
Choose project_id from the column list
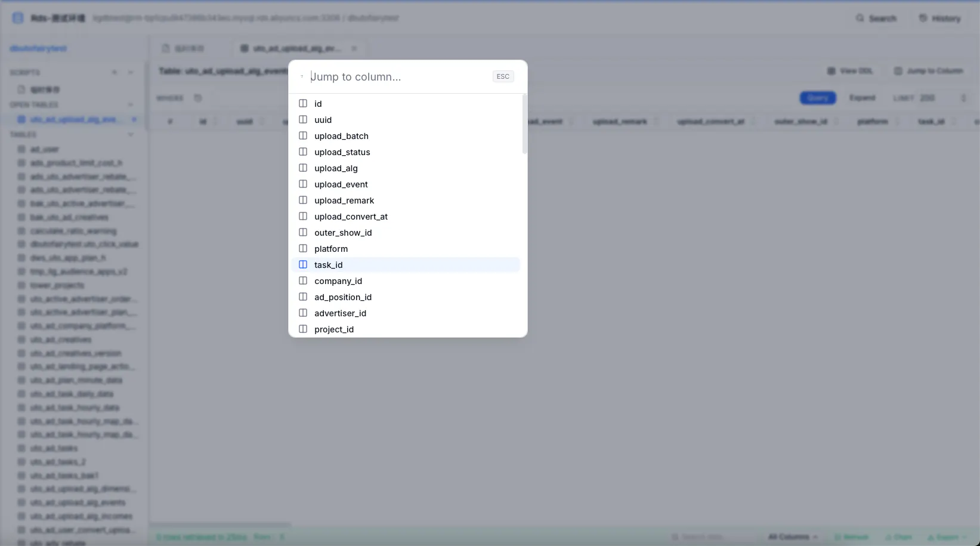(x=406, y=329)
